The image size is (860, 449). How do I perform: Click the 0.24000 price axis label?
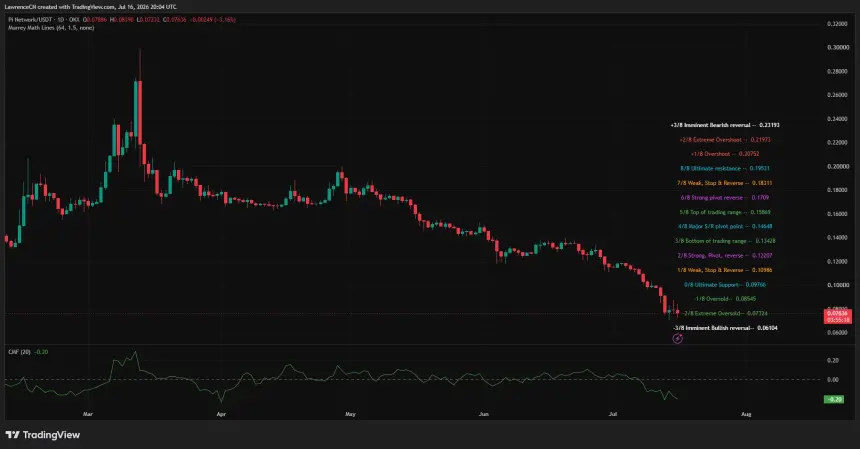837,119
